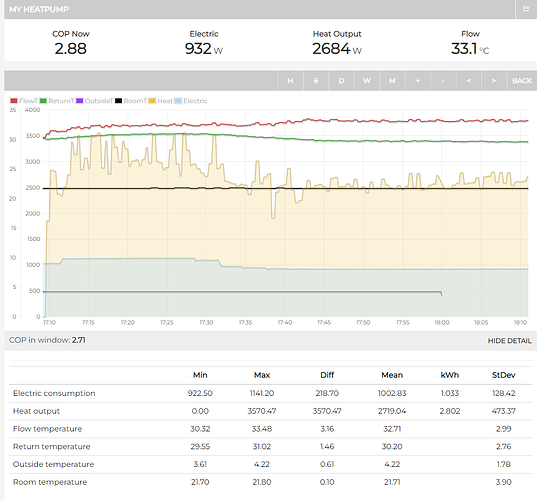The height and width of the screenshot is (500, 537).
Task: Click the 18:00 time marker on axis
Action: coord(442,322)
